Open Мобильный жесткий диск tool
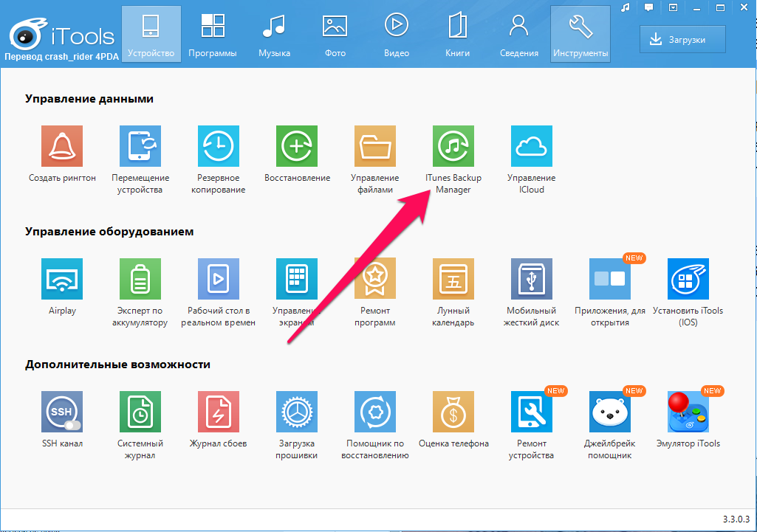Image resolution: width=757 pixels, height=532 pixels. 531,279
